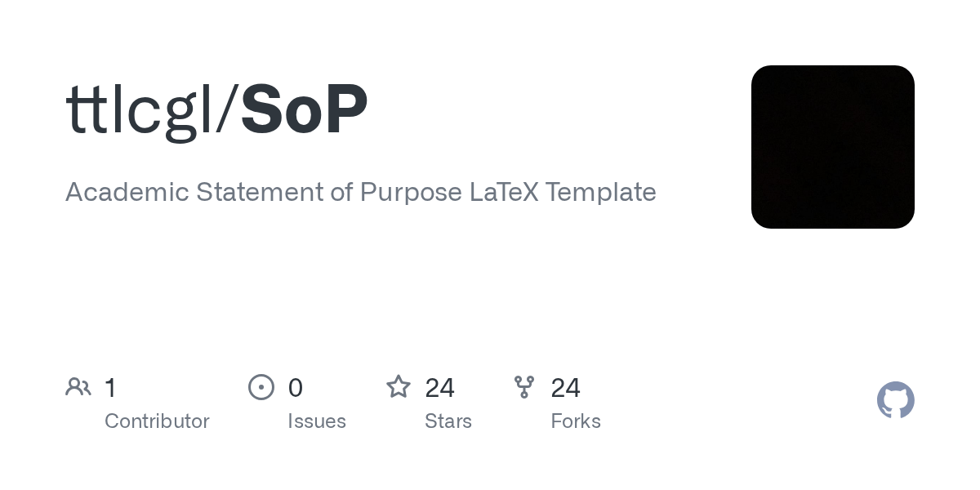Click the contributor count 1

(x=110, y=387)
